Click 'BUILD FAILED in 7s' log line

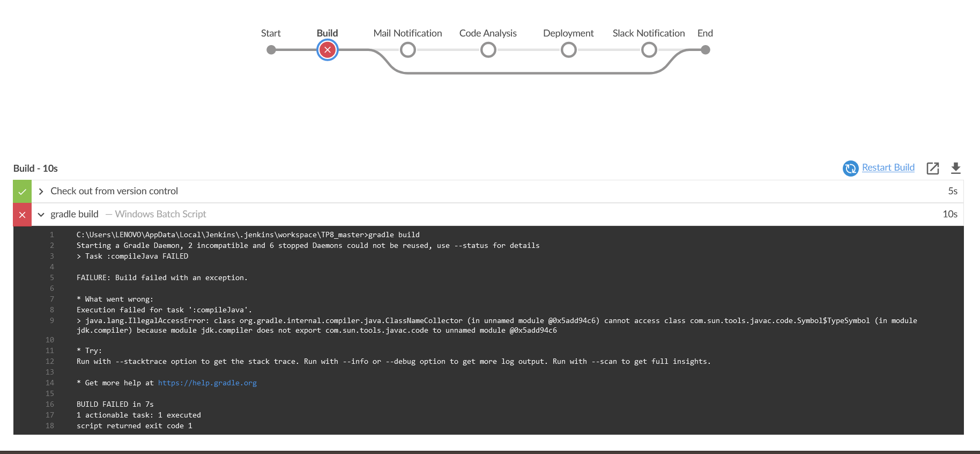115,404
